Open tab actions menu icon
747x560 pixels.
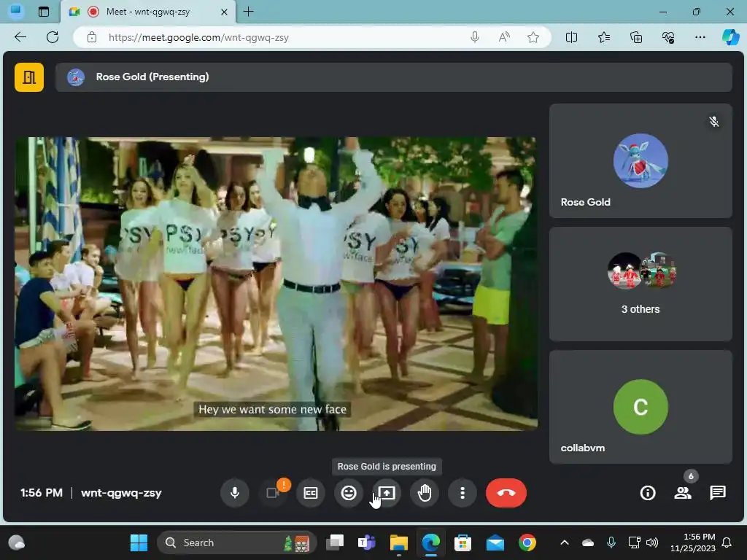pyautogui.click(x=43, y=12)
